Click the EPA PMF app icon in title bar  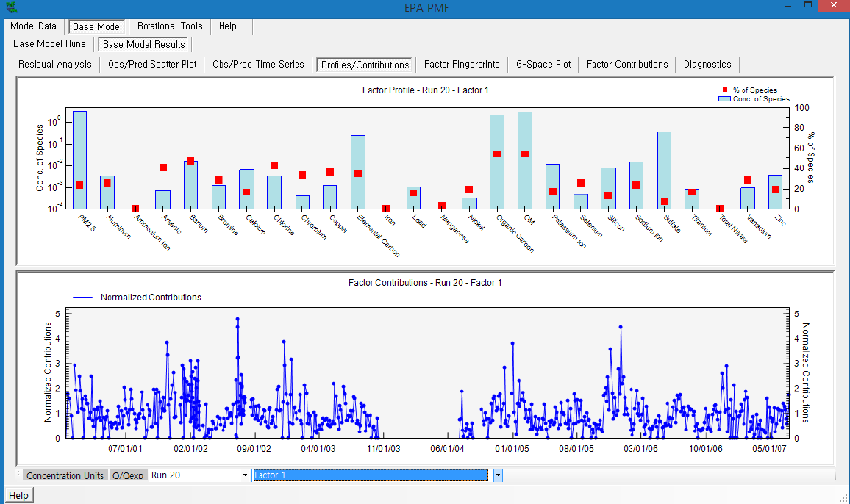click(11, 7)
